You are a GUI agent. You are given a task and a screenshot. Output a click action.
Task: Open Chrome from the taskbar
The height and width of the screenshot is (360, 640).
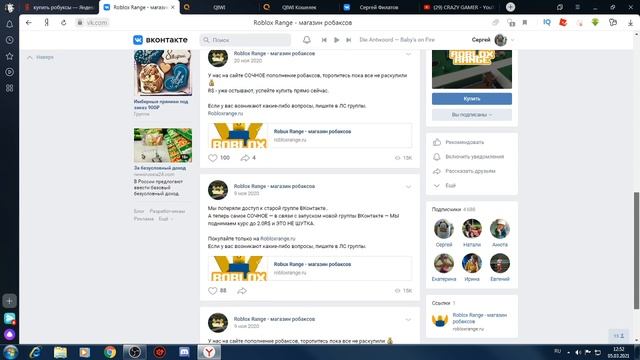coord(110,352)
